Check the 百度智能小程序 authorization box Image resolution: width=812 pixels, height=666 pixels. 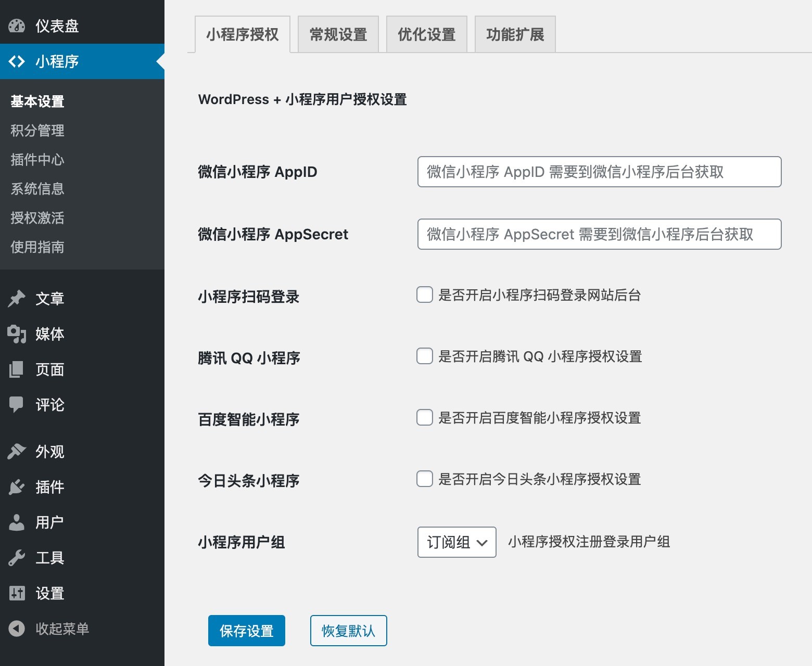point(425,417)
